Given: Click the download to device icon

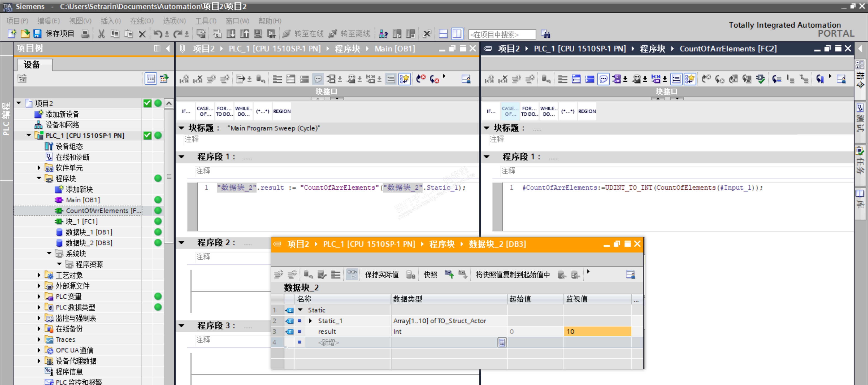Looking at the screenshot, I should [x=231, y=34].
